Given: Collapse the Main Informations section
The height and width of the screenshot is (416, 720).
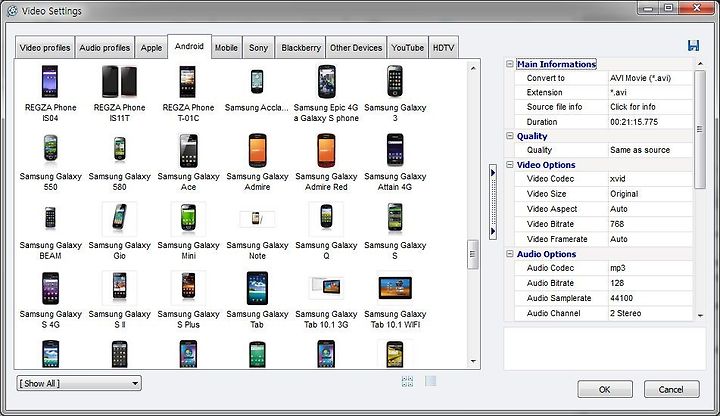Looking at the screenshot, I should (510, 64).
